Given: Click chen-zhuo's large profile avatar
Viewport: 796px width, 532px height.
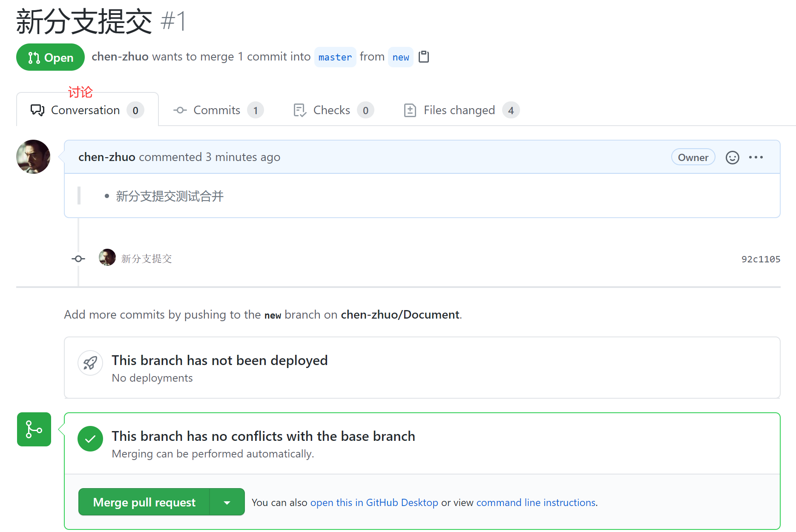Looking at the screenshot, I should 33,157.
